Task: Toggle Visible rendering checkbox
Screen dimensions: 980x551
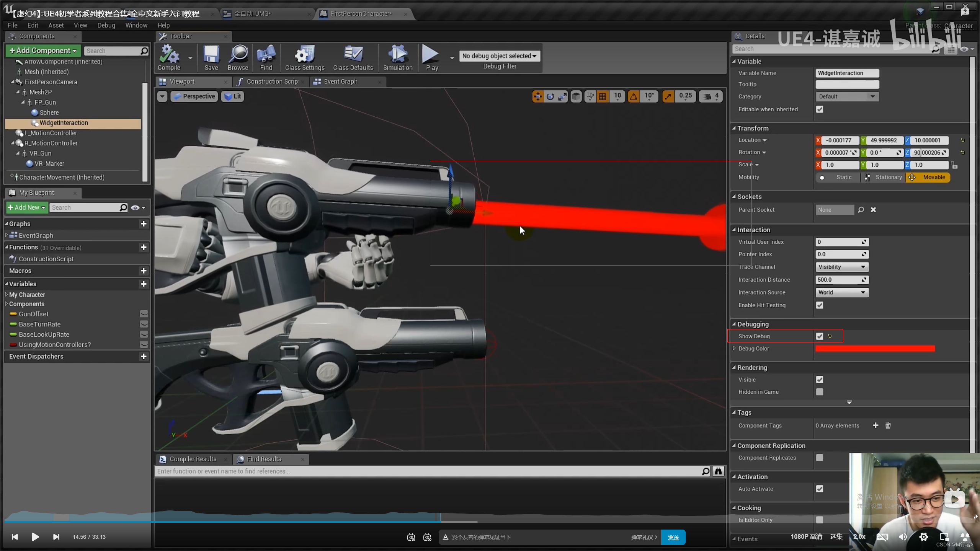Action: pos(820,380)
